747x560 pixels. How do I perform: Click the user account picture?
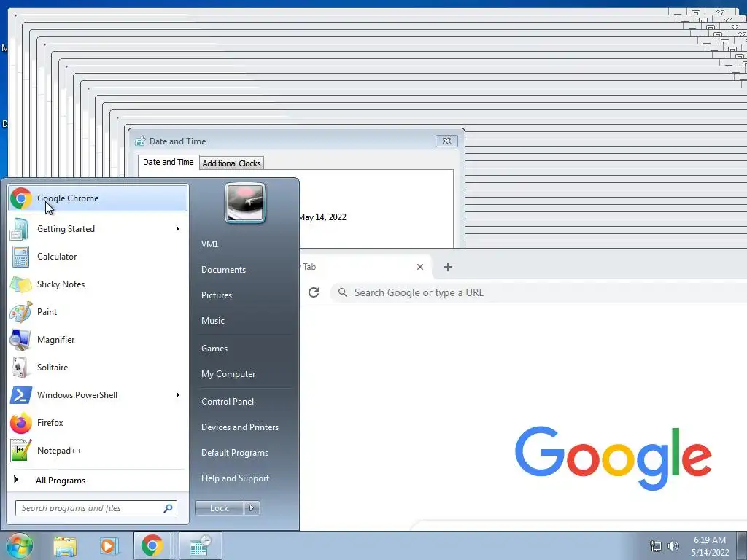click(x=245, y=203)
